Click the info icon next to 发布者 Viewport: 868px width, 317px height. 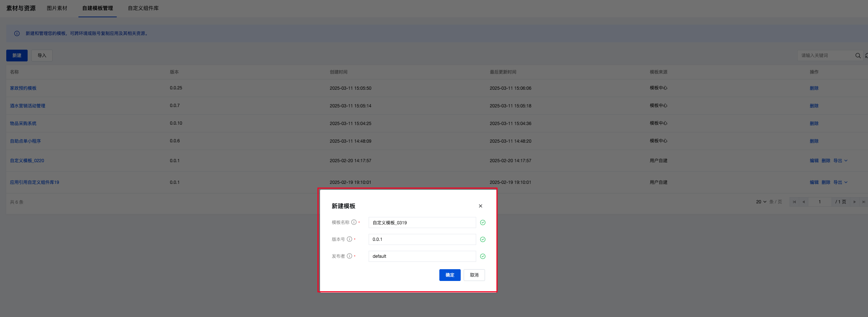point(349,256)
